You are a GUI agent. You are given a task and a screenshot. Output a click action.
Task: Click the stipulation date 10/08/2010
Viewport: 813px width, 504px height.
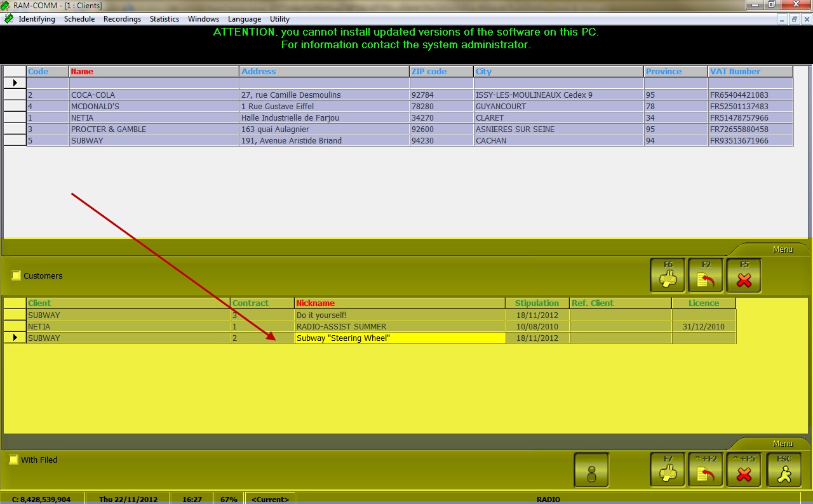click(x=537, y=327)
